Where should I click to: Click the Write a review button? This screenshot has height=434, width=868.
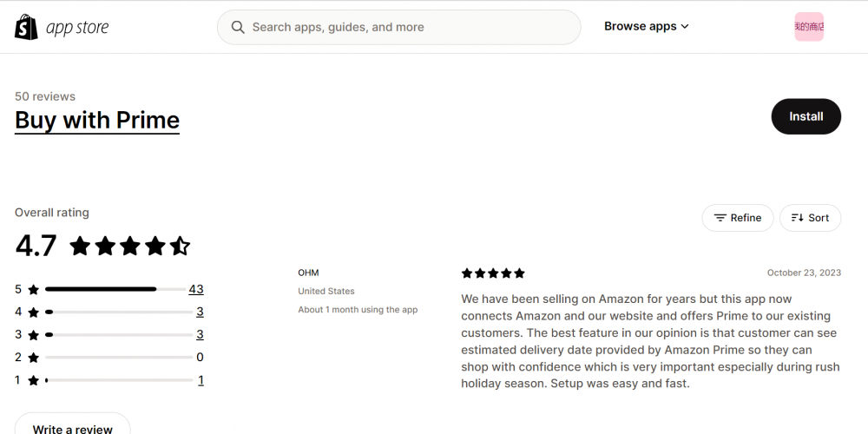(73, 427)
